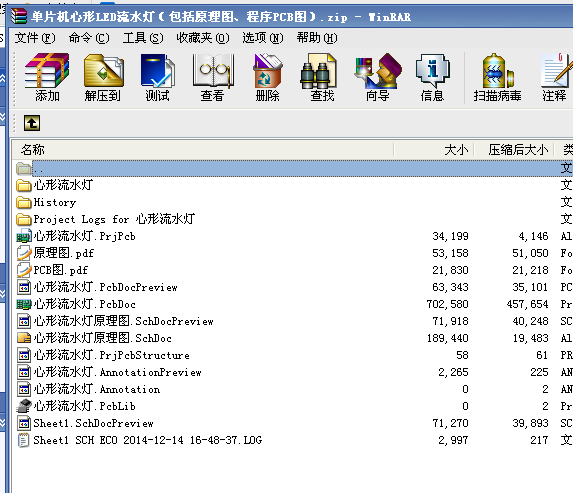Click the PDF icon of PCB图.pdf

click(x=24, y=270)
